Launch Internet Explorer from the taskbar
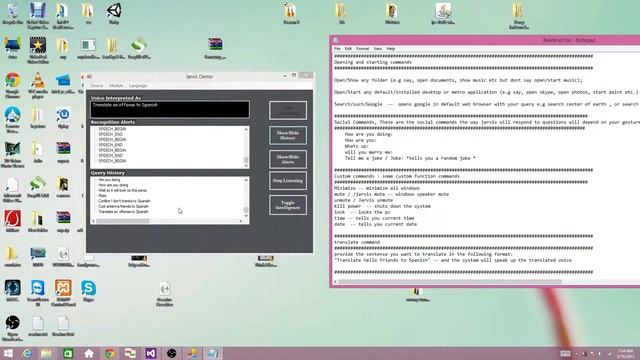640x360 pixels. (x=27, y=353)
